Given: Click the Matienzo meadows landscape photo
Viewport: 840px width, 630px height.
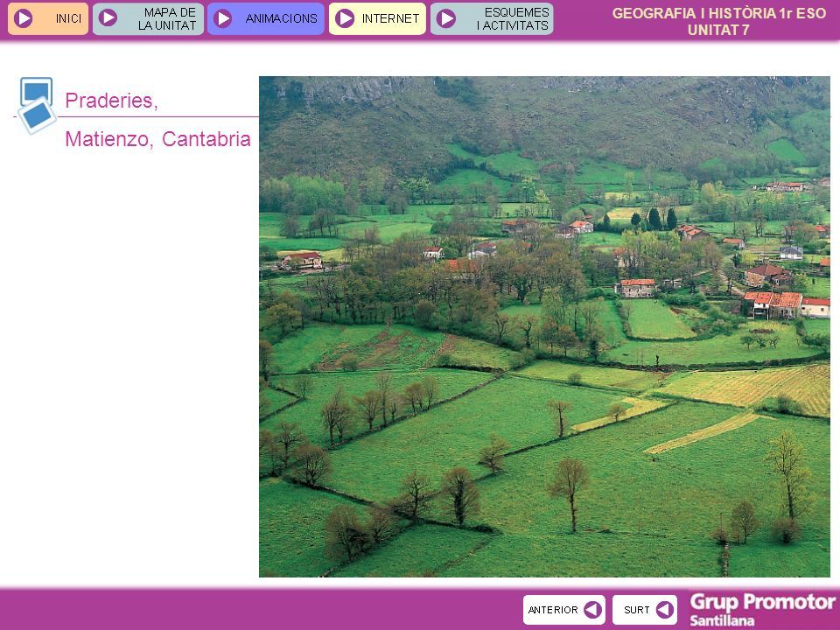Looking at the screenshot, I should pyautogui.click(x=544, y=326).
